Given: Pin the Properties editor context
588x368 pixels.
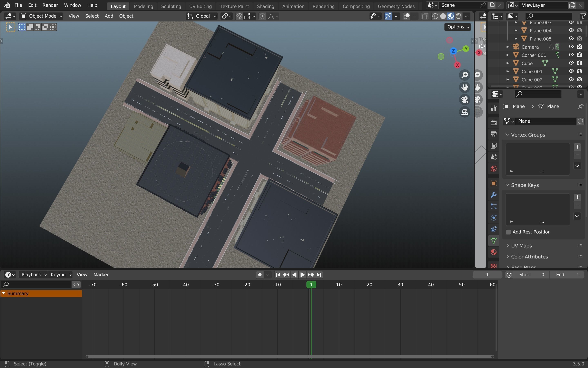Looking at the screenshot, I should (x=580, y=106).
